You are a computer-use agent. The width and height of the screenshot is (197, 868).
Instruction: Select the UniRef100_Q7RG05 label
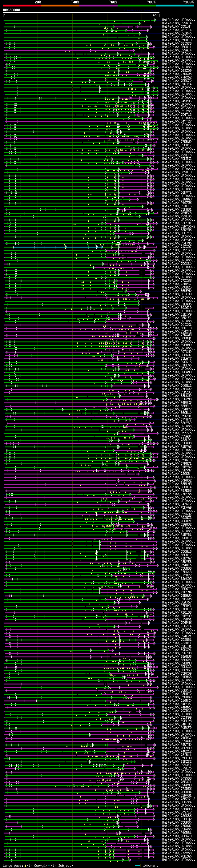[177, 74]
